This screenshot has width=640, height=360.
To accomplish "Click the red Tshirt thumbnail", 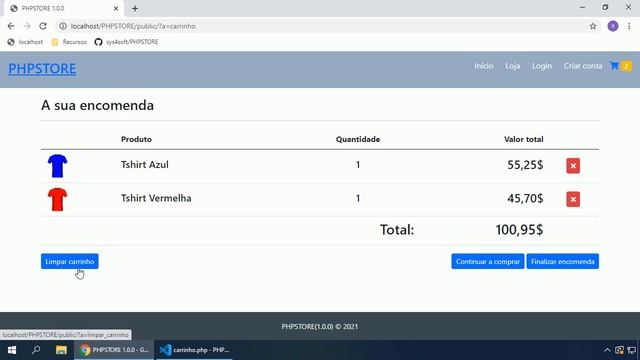I will [57, 199].
